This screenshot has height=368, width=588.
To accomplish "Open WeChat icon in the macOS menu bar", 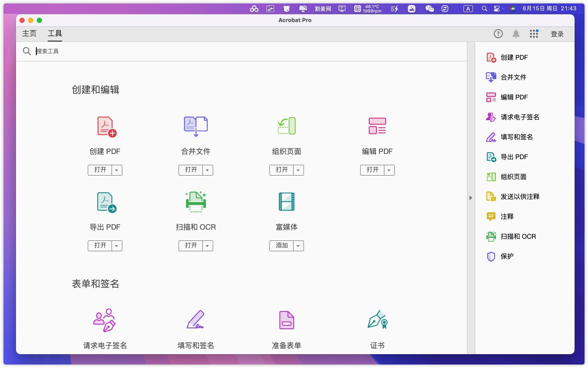I will tap(429, 8).
